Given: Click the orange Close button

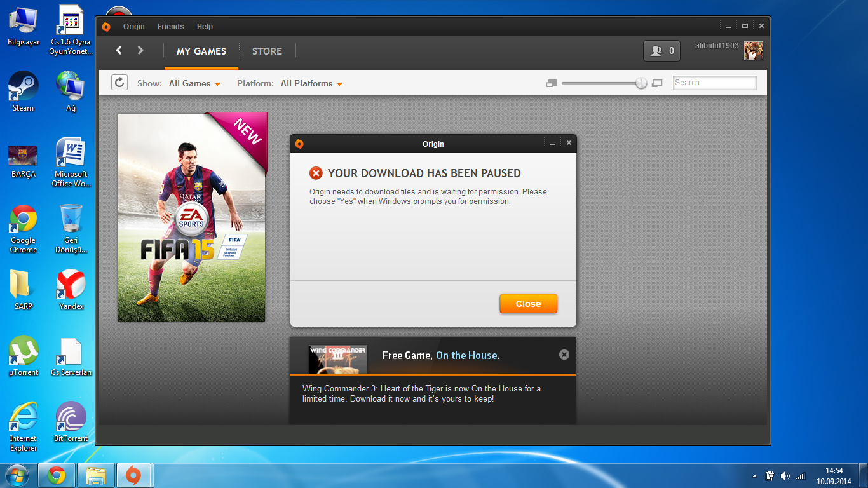Looking at the screenshot, I should pos(528,304).
